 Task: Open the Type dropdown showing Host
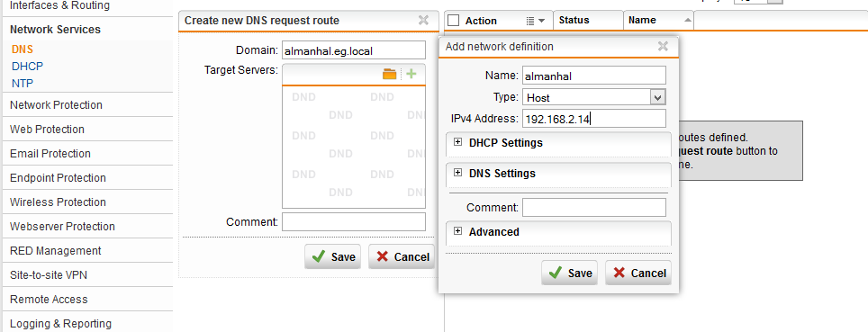(594, 97)
